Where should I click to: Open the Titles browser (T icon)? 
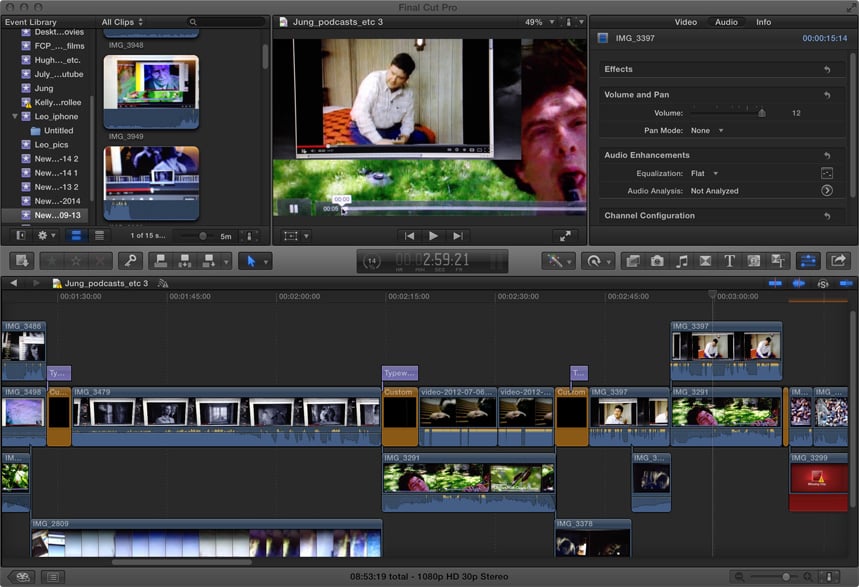729,261
